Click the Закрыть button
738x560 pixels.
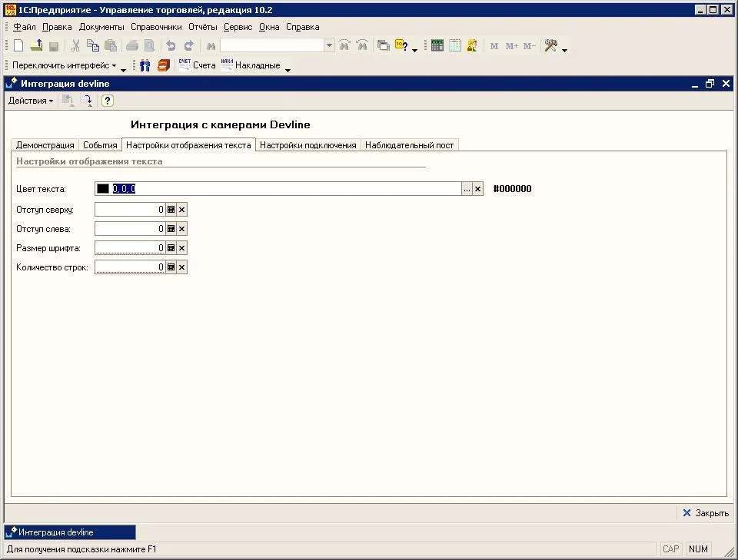[705, 513]
